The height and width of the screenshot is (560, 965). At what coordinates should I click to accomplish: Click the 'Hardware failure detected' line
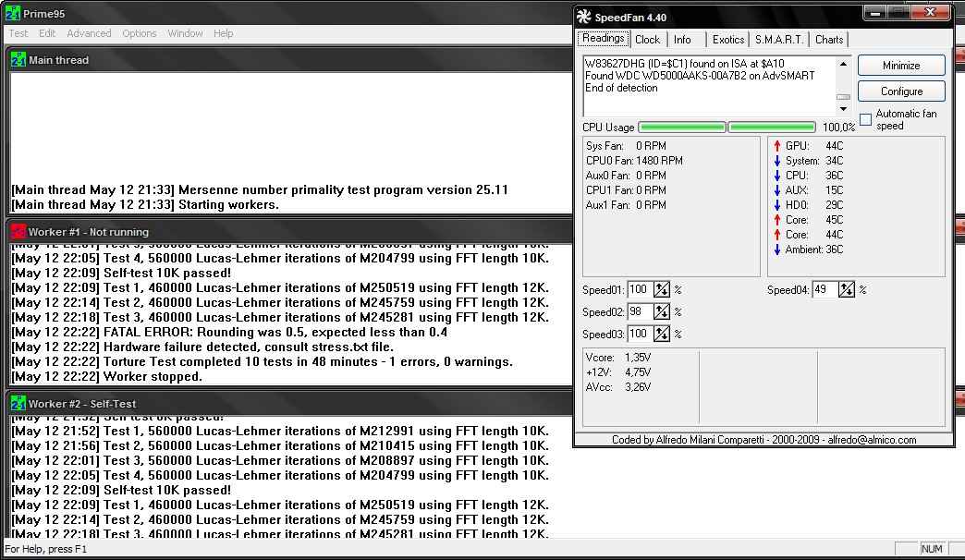(202, 347)
